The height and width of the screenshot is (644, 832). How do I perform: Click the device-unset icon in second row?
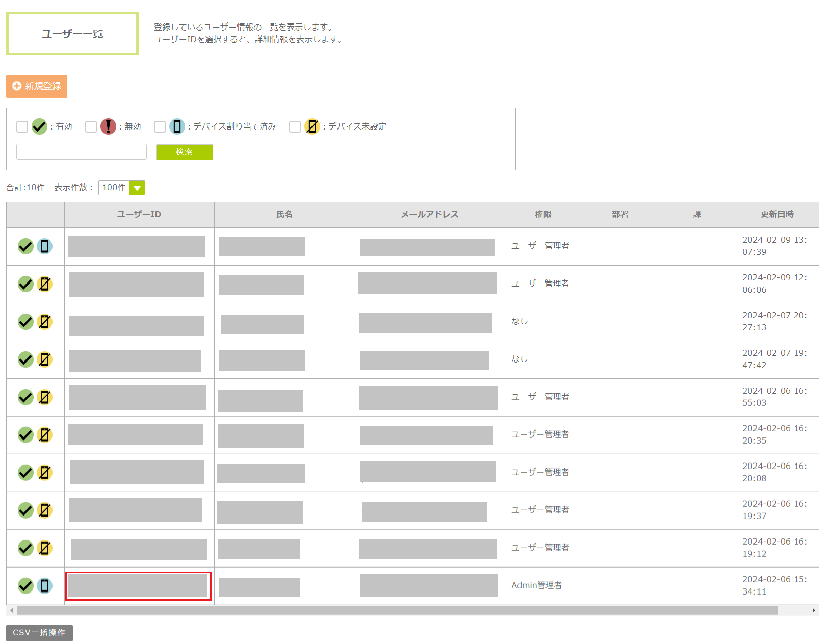coord(45,284)
